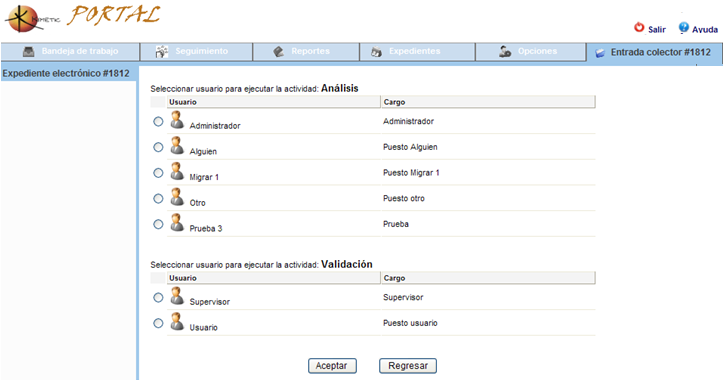Click the Migrar 1 user avatar icon
This screenshot has width=725, height=380.
tap(177, 171)
